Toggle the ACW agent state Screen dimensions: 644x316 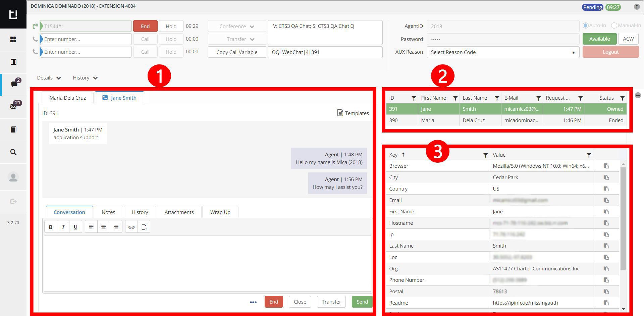click(628, 39)
